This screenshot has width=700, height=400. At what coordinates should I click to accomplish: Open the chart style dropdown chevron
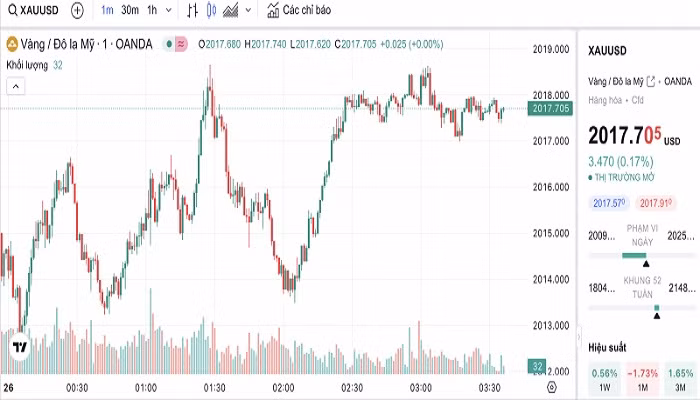tap(249, 10)
